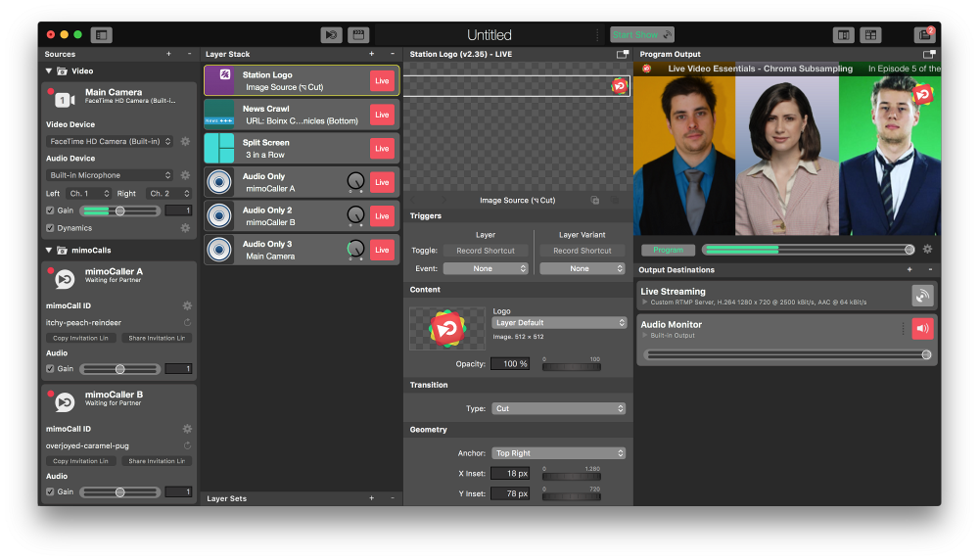
Task: Pop out the Program Output window
Action: [929, 54]
